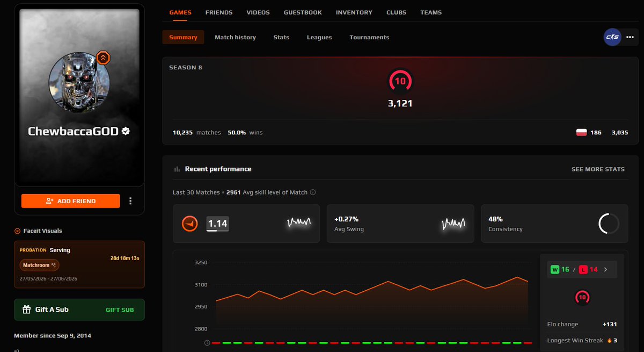Click the +0.27% Avg Swing value

[x=346, y=219]
